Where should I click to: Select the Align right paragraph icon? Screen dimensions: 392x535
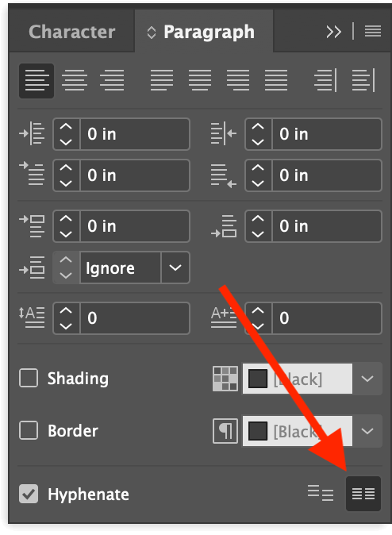click(x=112, y=80)
